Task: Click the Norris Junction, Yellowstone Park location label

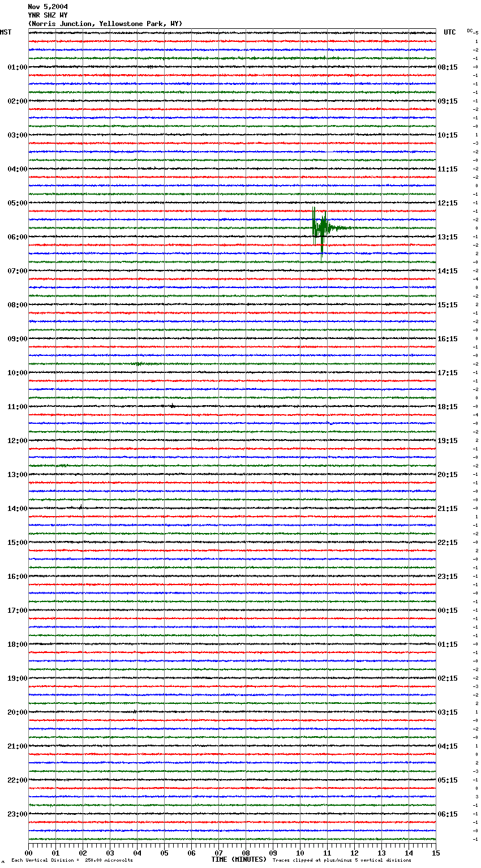Action: pos(105,24)
